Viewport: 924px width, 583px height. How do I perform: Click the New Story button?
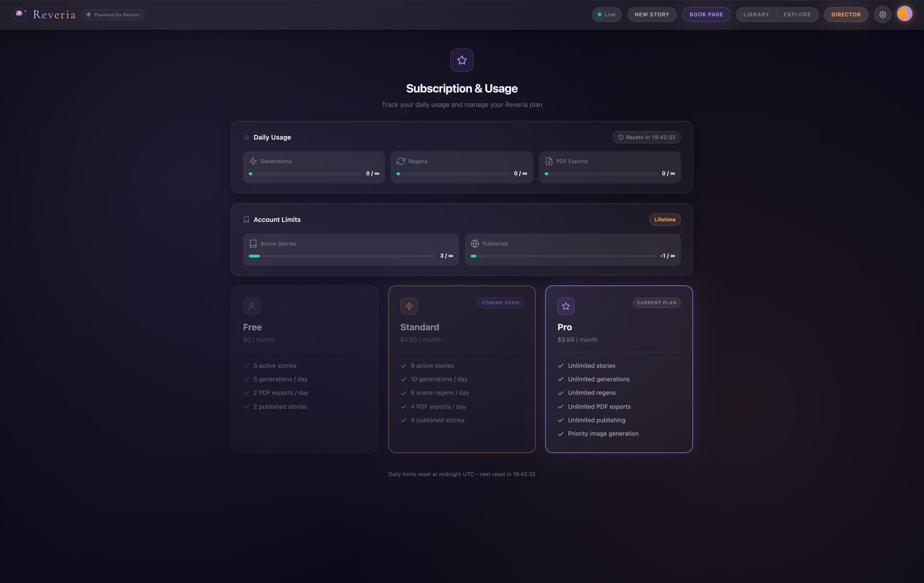652,14
